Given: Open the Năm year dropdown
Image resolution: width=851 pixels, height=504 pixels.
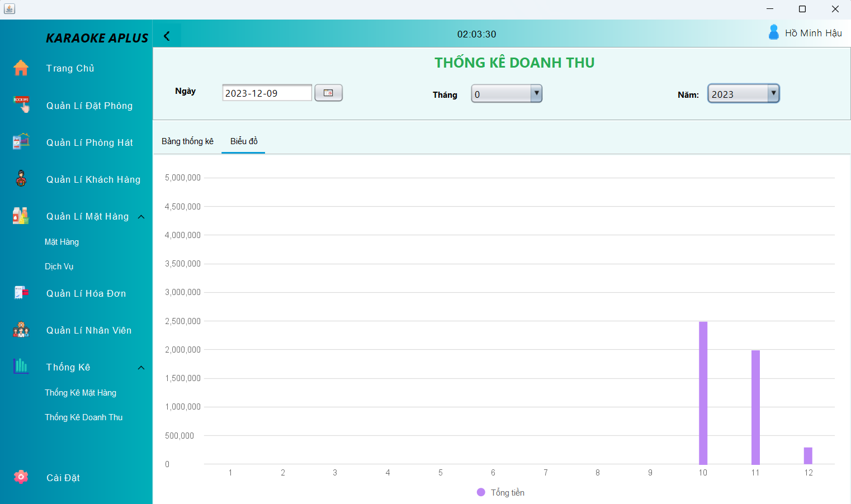Looking at the screenshot, I should (x=773, y=93).
